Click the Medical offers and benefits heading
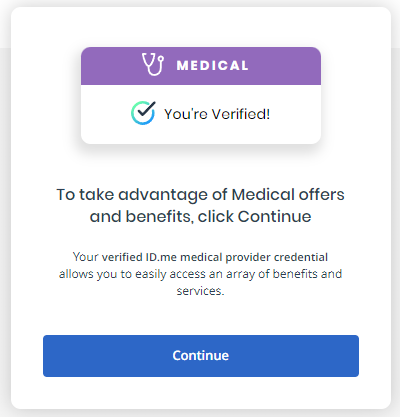 click(x=200, y=205)
